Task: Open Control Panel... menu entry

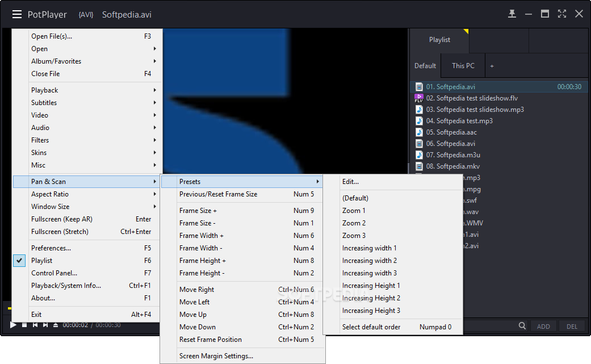Action: pyautogui.click(x=87, y=273)
